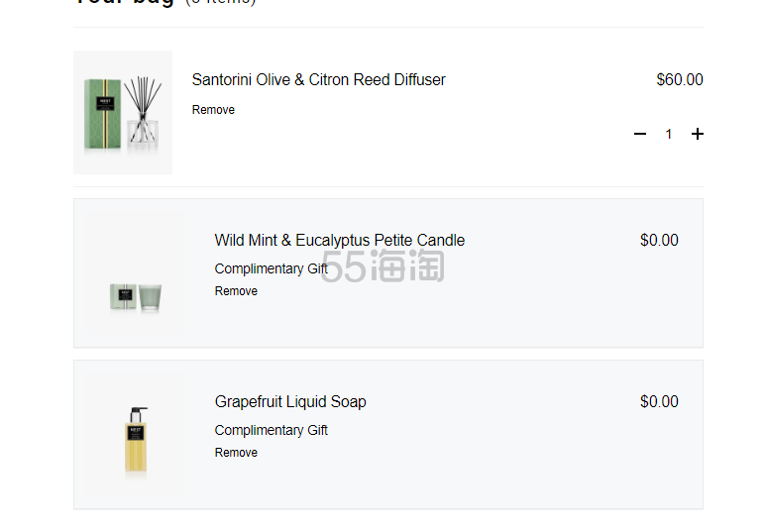Open Wild Mint & Eucalyptus Petite Candle title
Viewport: 766px width, 532px height.
(x=340, y=241)
